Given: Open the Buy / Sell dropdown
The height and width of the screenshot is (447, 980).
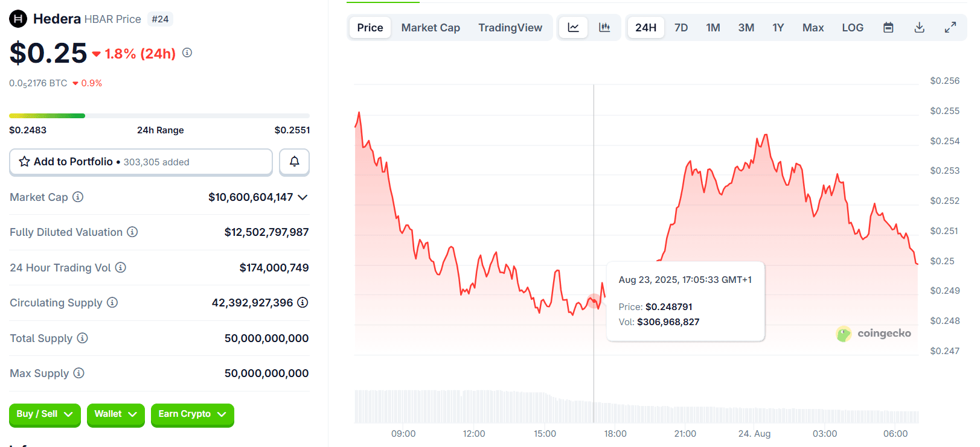Looking at the screenshot, I should 45,414.
